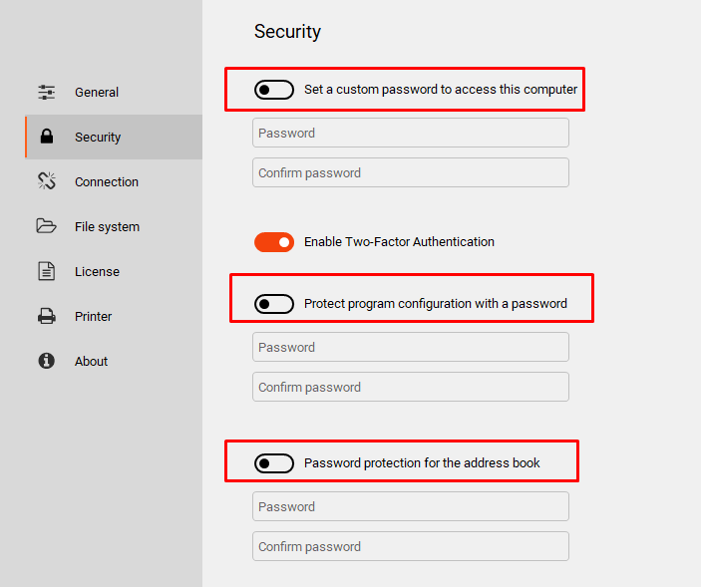
Task: Go to File system settings
Action: [107, 227]
